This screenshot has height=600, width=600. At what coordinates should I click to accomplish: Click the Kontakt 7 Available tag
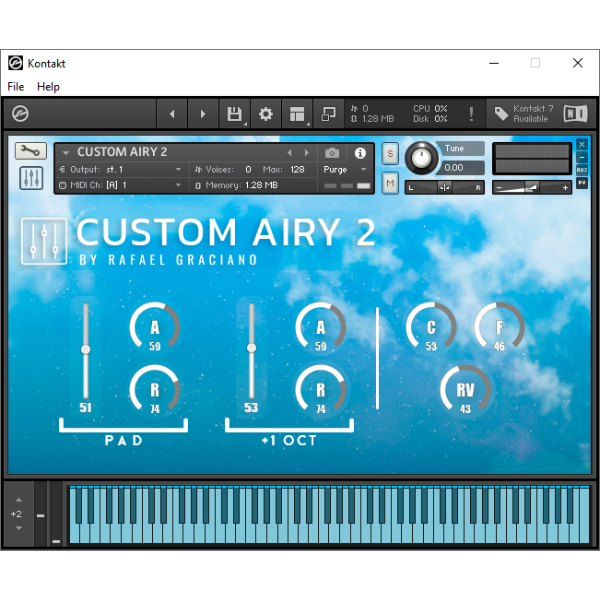click(524, 114)
